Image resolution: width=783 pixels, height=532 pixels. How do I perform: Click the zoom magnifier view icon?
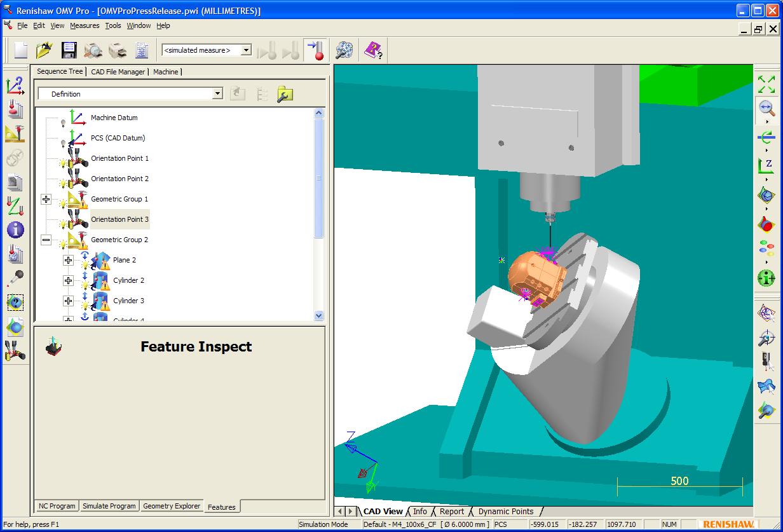click(x=766, y=108)
